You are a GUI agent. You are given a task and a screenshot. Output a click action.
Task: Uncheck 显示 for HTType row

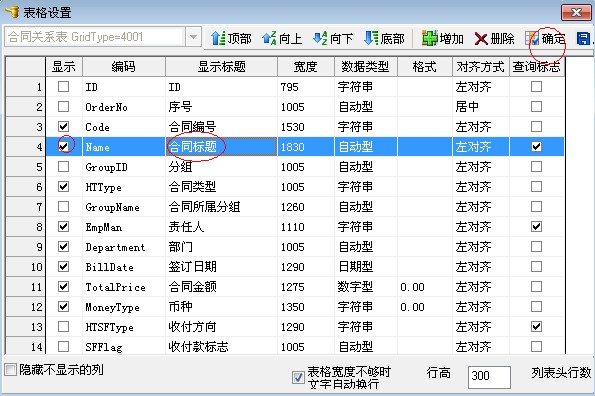(x=63, y=187)
